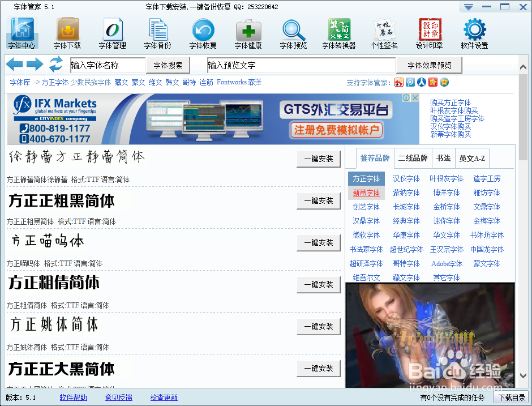Click the 方正喵呜体 font preview image
The width and height of the screenshot is (532, 406).
pos(48,241)
